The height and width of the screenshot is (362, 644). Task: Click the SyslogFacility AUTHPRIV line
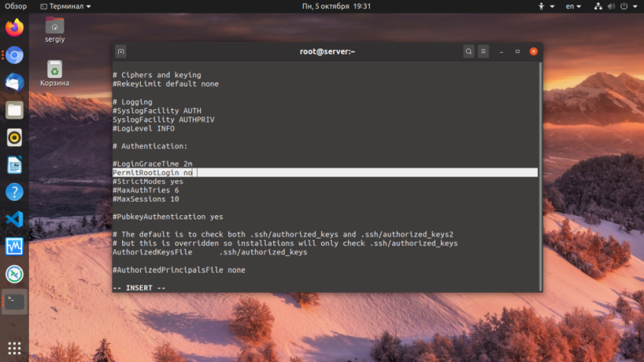164,120
